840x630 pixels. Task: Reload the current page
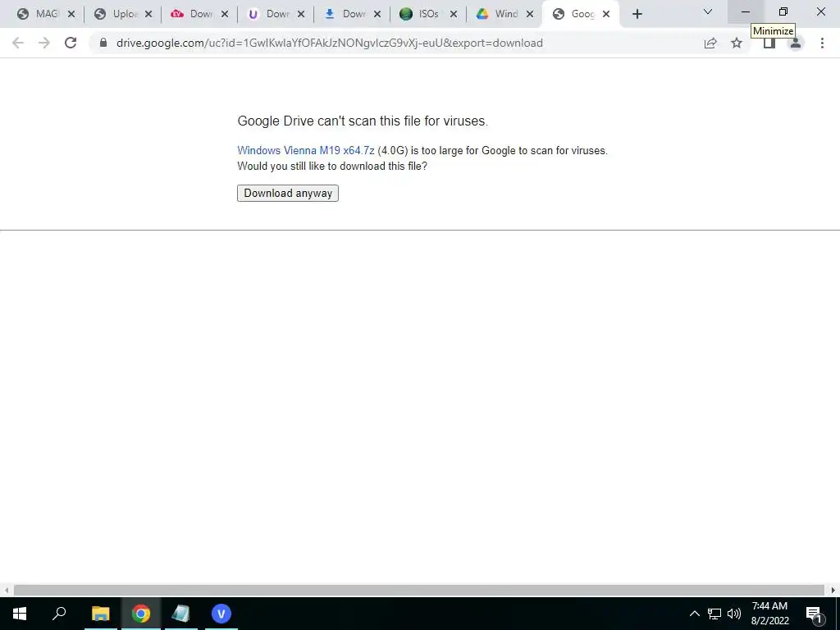[x=71, y=43]
